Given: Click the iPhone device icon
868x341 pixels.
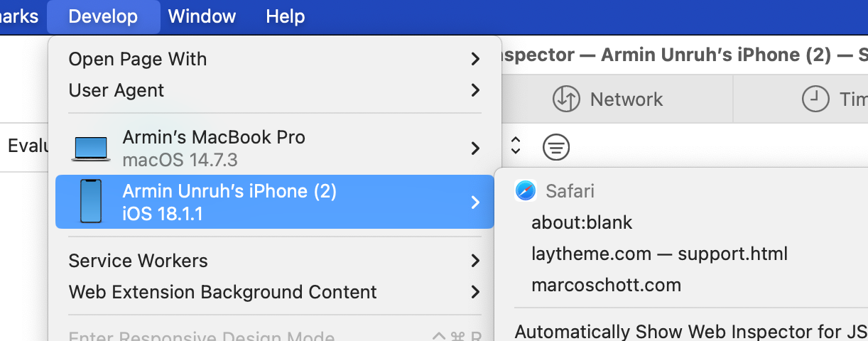Looking at the screenshot, I should 91,202.
